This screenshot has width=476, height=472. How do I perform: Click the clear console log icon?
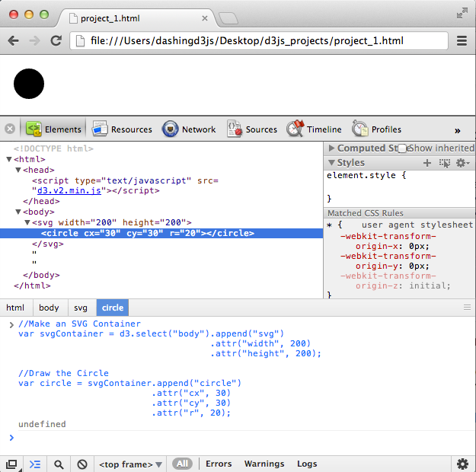(x=82, y=464)
